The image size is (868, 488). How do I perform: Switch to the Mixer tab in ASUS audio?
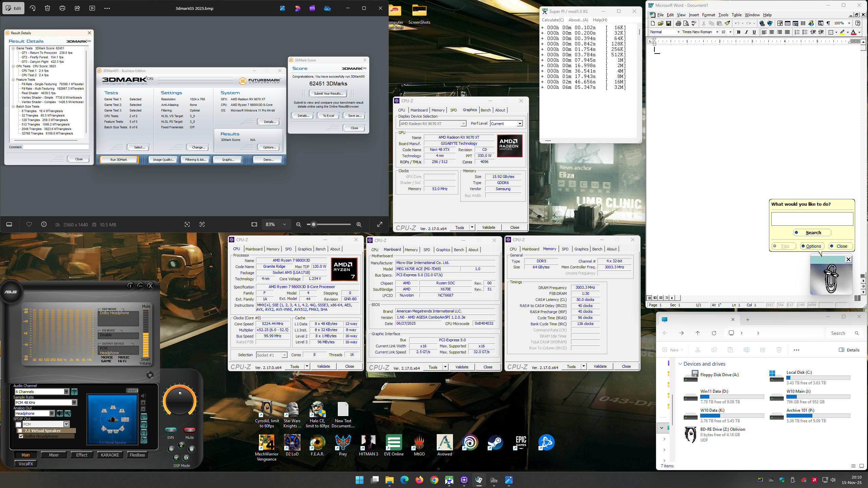tap(54, 455)
